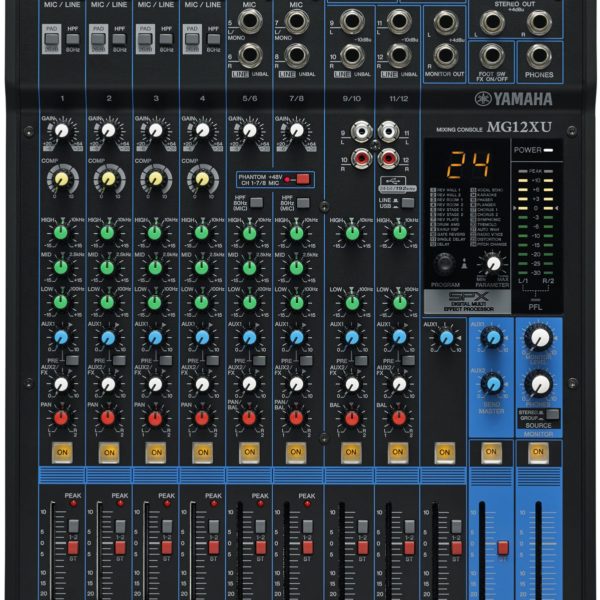Click the red PAN knob on channel 1
This screenshot has width=600, height=600.
(62, 417)
